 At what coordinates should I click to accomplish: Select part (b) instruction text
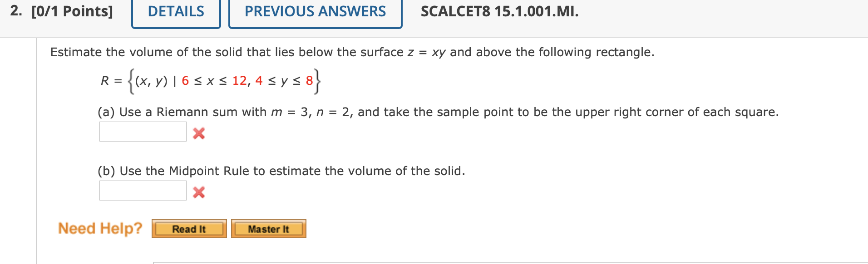click(281, 171)
